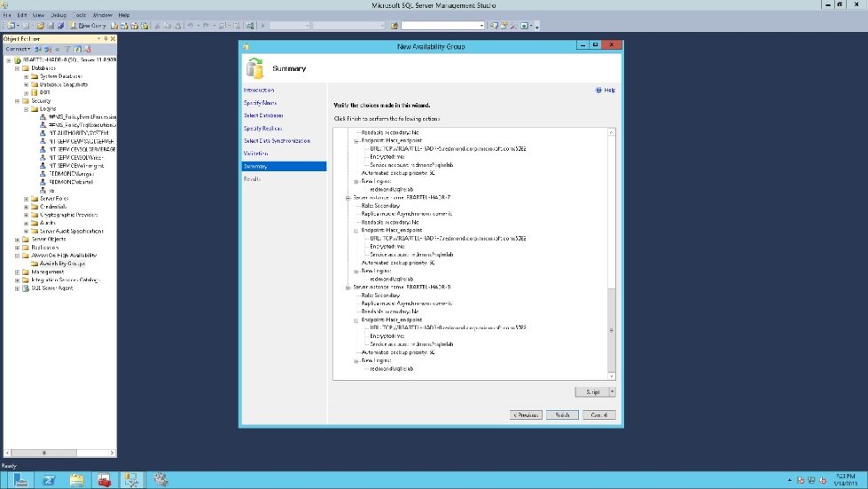Collapse AlwaysOn High Availability node
Screen dimensions: 868x489
[17, 256]
